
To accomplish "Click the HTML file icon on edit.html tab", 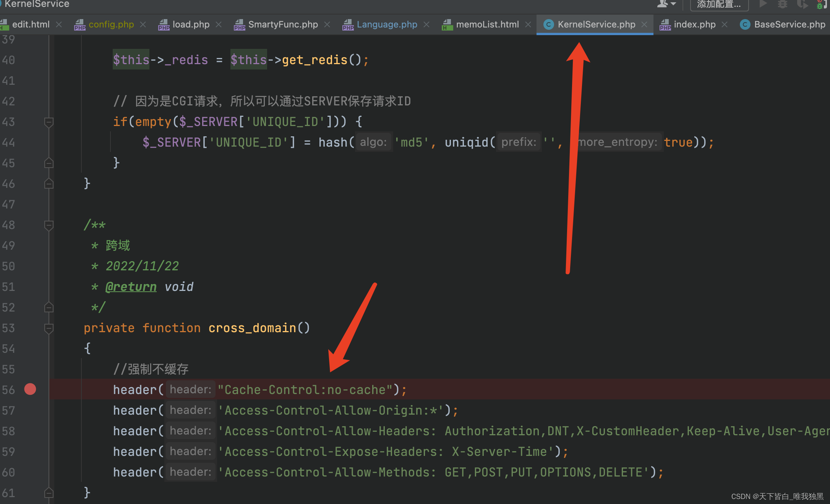I will (x=5, y=24).
